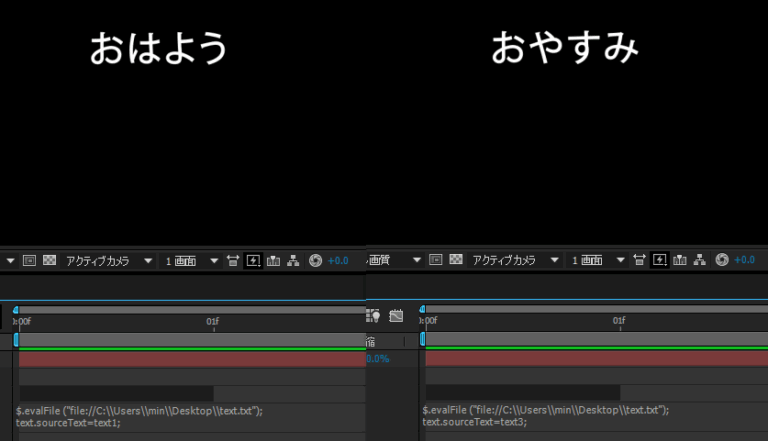This screenshot has width=768, height=441.
Task: Open composition flowchart in おやすみ viewer
Action: (700, 260)
